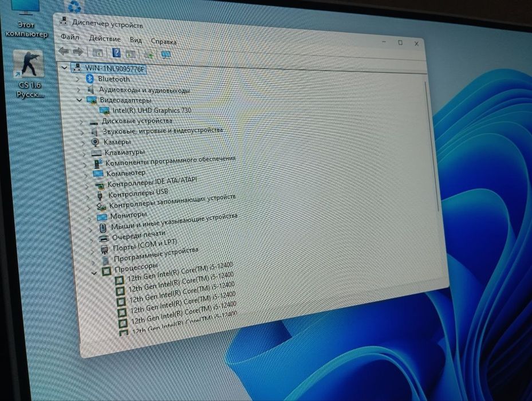Image resolution: width=532 pixels, height=401 pixels.
Task: Open the Справка menu
Action: 164,41
